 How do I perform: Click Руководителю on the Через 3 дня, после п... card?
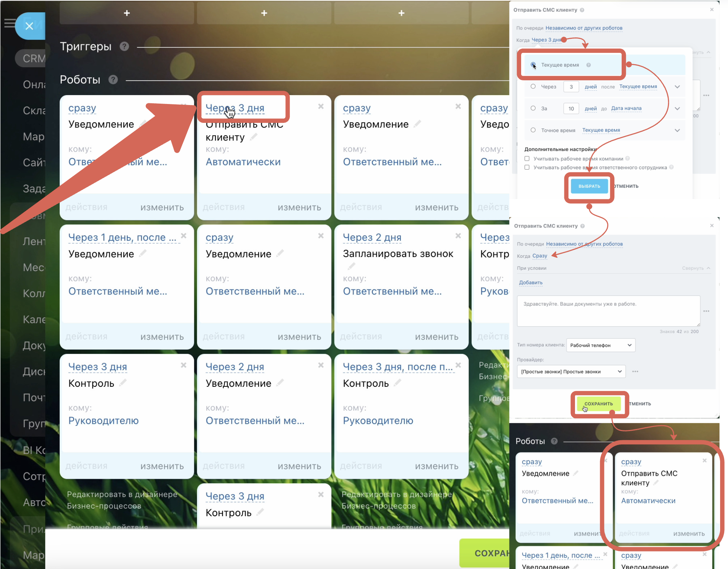coord(378,420)
